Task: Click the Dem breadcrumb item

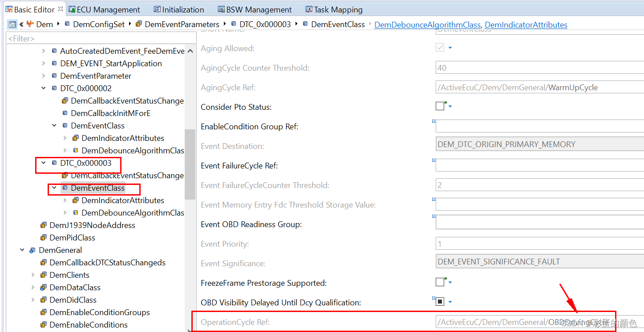Action: [44, 24]
